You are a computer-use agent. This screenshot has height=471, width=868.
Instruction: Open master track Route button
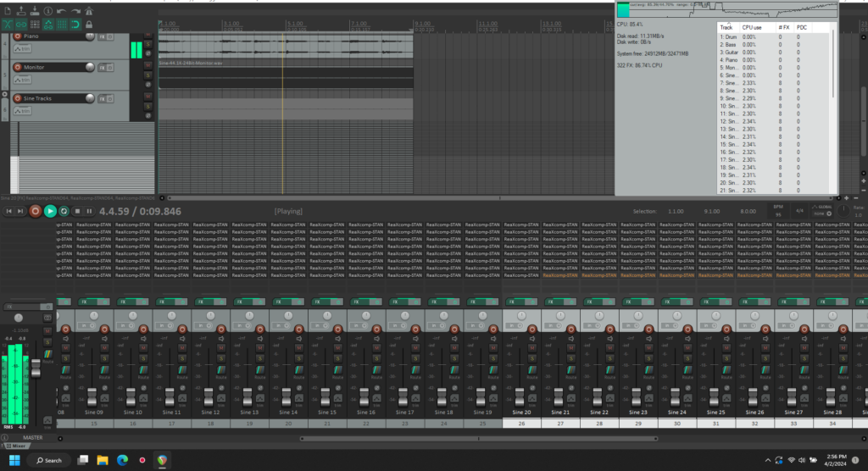[x=47, y=355]
